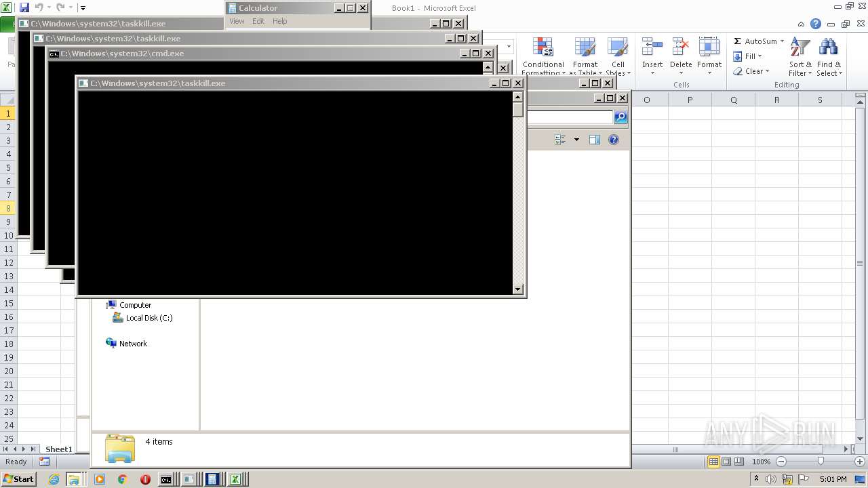The image size is (868, 488).
Task: Open Chrome from taskbar
Action: [x=122, y=479]
